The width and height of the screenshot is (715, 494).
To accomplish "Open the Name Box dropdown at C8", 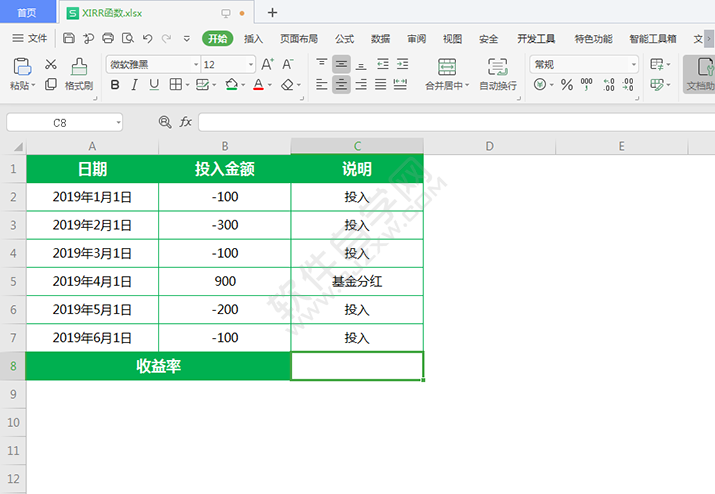I will [x=119, y=122].
